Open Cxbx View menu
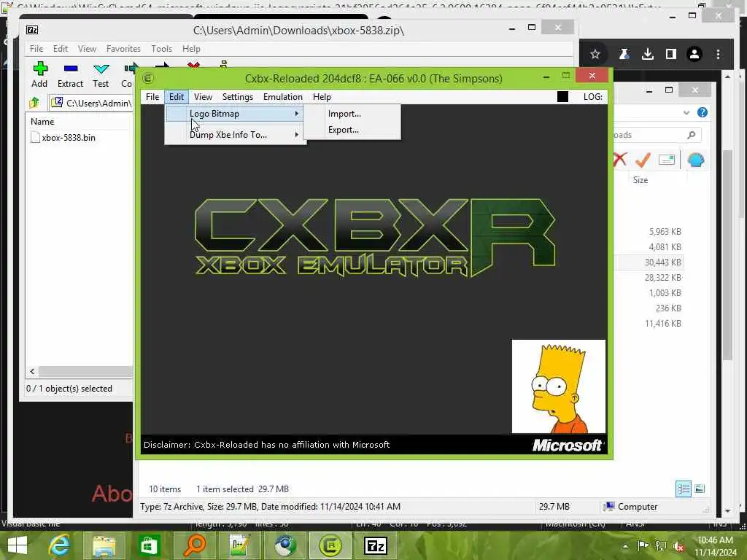 tap(203, 97)
